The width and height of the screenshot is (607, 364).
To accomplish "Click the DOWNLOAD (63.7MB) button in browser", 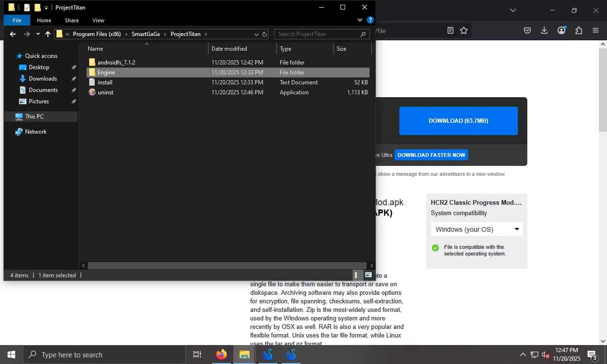I will [x=459, y=121].
